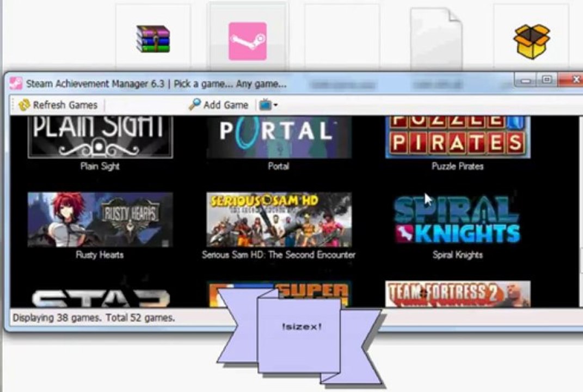Select the Portal game thumbnail

(x=279, y=137)
